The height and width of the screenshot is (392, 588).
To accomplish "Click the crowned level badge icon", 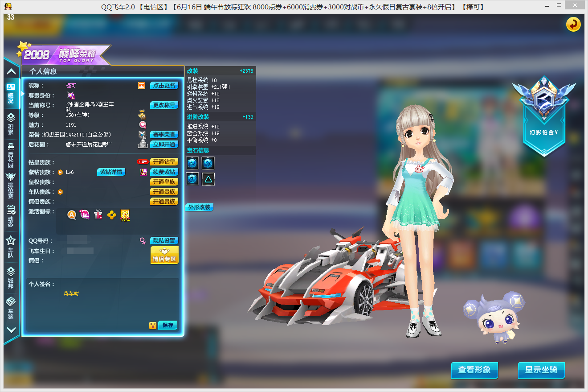I will [x=142, y=114].
